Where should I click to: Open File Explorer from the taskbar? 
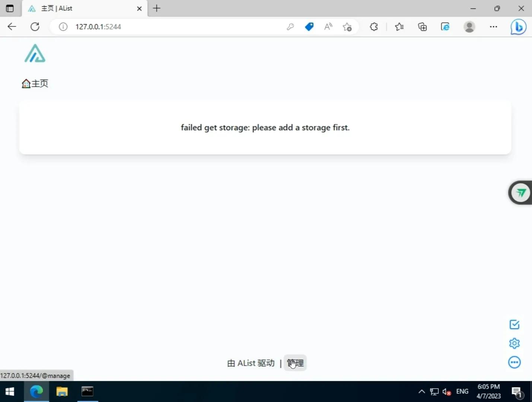pos(61,391)
